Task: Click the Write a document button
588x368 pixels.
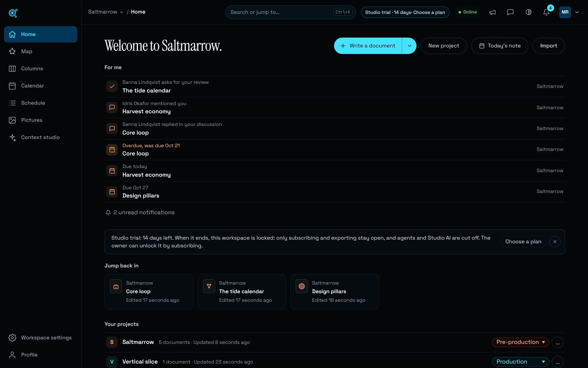Action: coord(368,46)
